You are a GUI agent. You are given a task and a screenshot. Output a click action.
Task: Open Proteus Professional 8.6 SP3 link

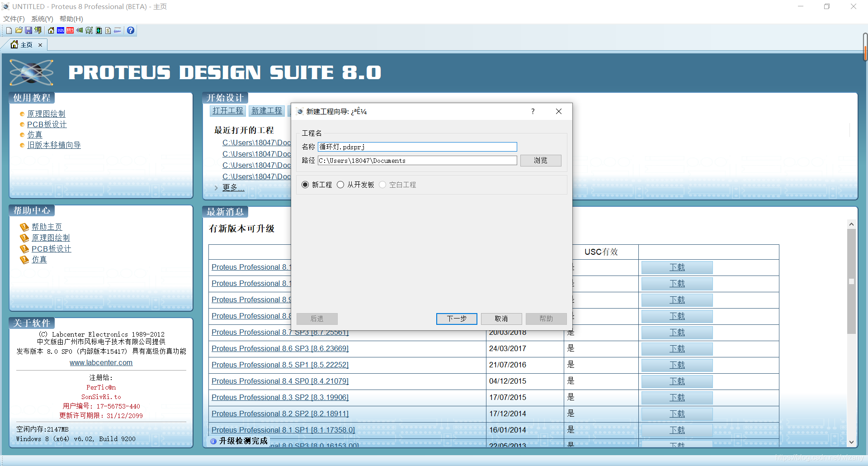coord(280,349)
